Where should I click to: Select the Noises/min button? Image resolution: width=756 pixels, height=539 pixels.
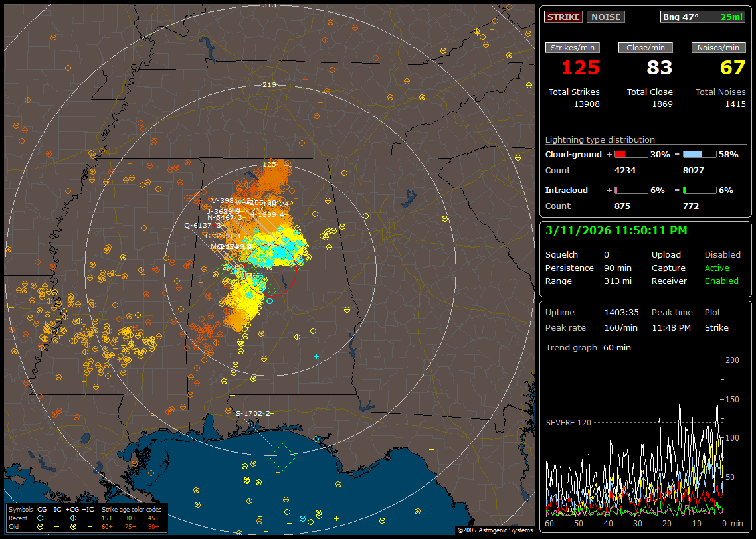tap(718, 48)
